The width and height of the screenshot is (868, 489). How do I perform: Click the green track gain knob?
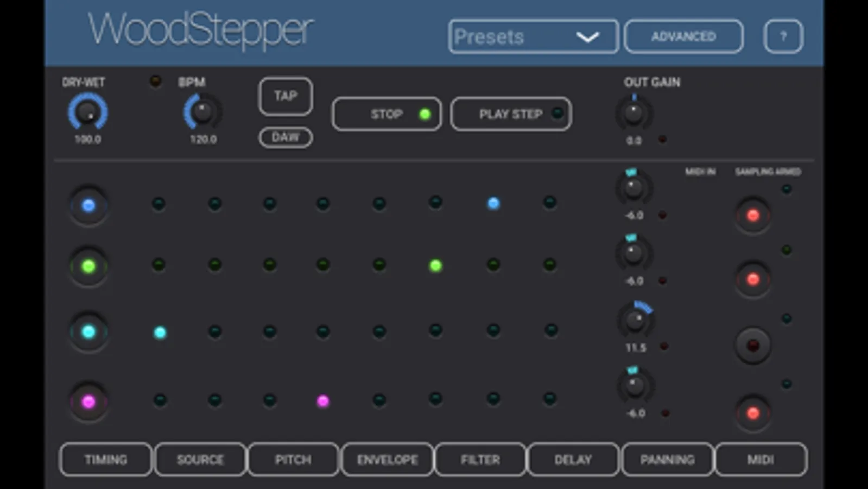633,253
